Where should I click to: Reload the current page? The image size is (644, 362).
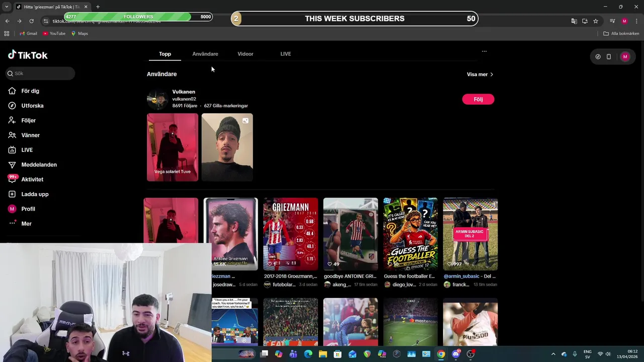31,21
